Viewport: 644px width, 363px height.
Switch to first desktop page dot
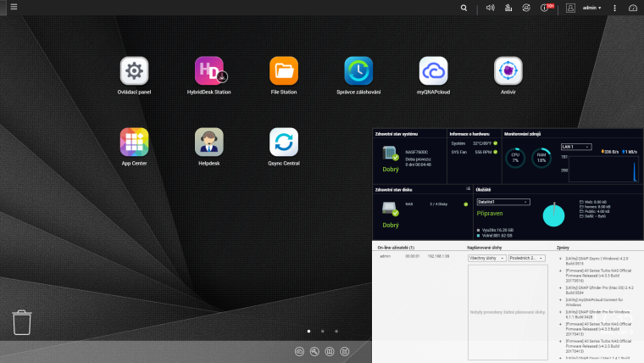point(308,331)
